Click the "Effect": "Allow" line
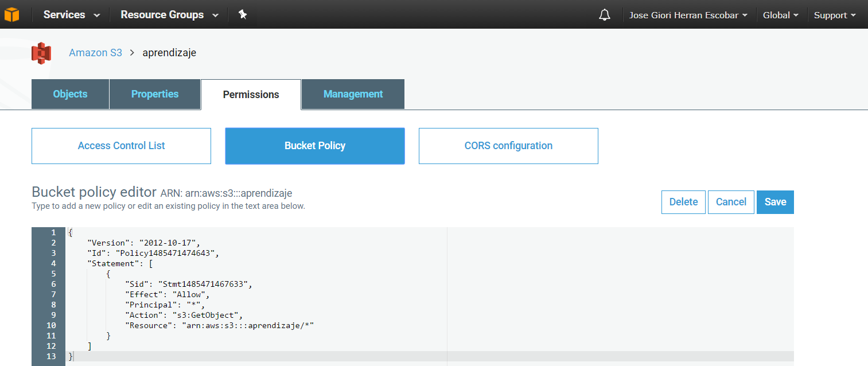868x366 pixels. tap(167, 294)
